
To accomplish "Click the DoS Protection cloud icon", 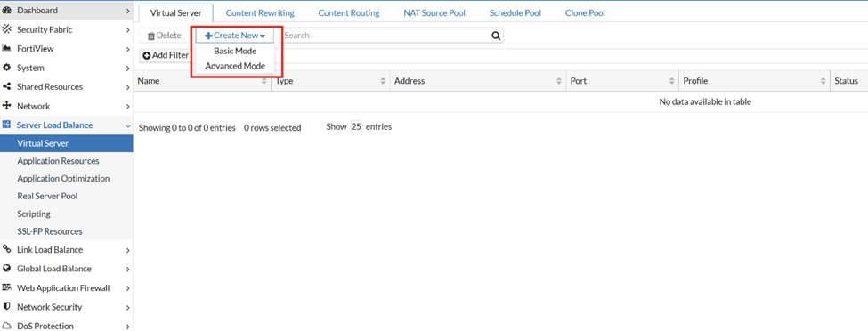I will pyautogui.click(x=7, y=326).
